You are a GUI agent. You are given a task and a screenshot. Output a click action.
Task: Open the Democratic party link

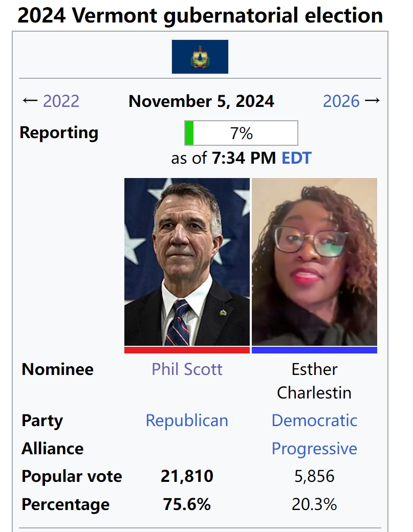[314, 420]
